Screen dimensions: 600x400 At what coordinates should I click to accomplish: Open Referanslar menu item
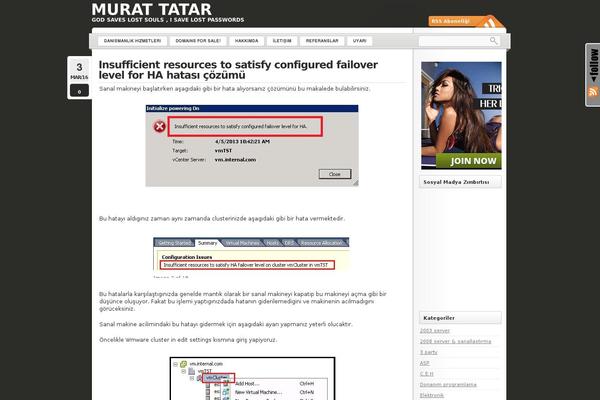pyautogui.click(x=322, y=41)
